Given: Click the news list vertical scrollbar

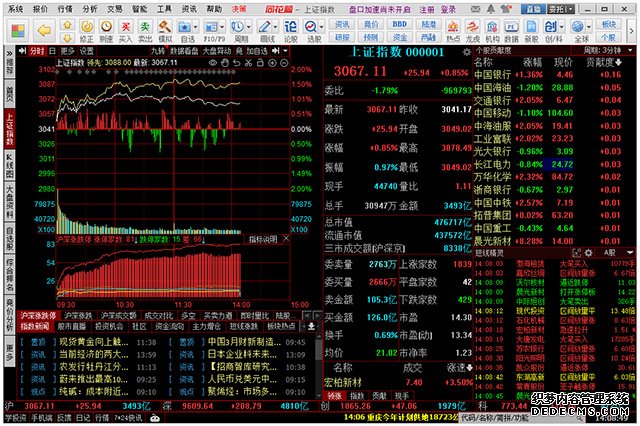Looking at the screenshot, I should coord(319,365).
